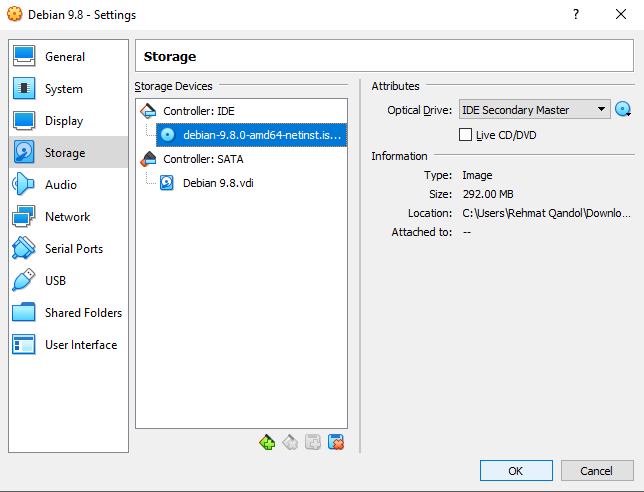Click the Debian 9.8.vdi hard disk icon

click(x=167, y=183)
